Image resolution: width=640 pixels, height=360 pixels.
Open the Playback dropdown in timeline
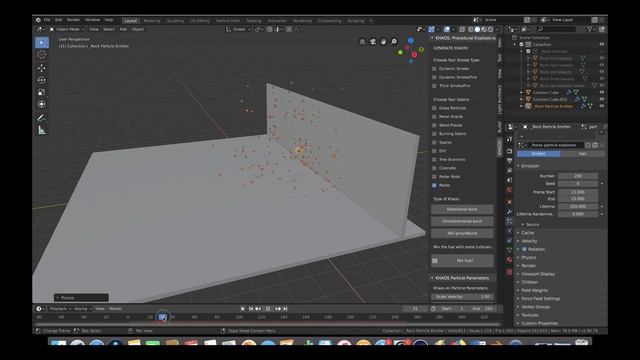[x=60, y=309]
